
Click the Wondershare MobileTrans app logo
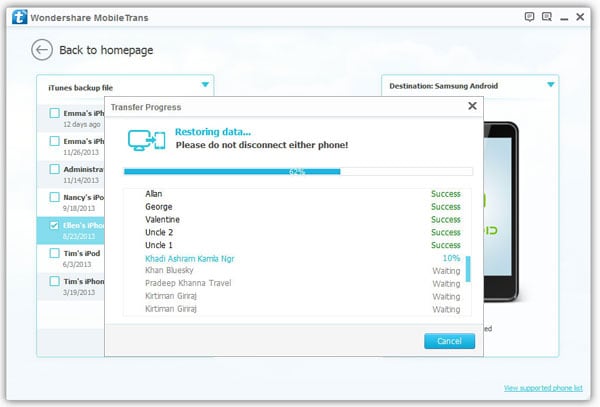(x=20, y=17)
